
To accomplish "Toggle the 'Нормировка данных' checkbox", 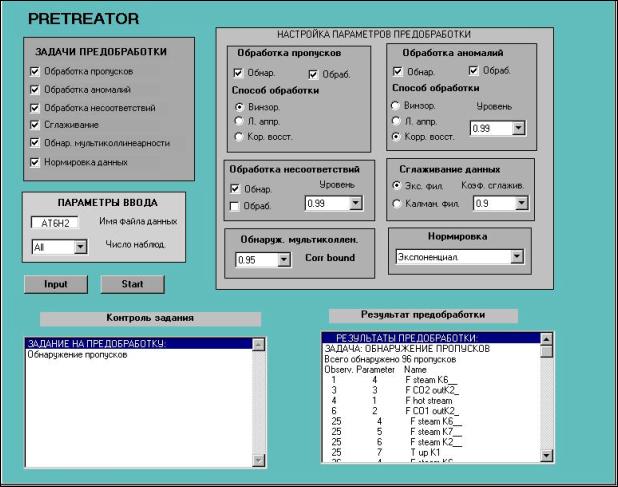I will pos(35,162).
